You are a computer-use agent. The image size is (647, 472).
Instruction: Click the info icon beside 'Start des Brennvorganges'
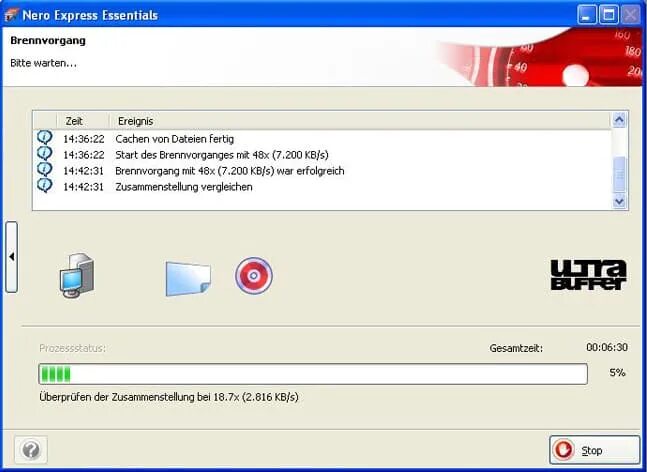45,153
